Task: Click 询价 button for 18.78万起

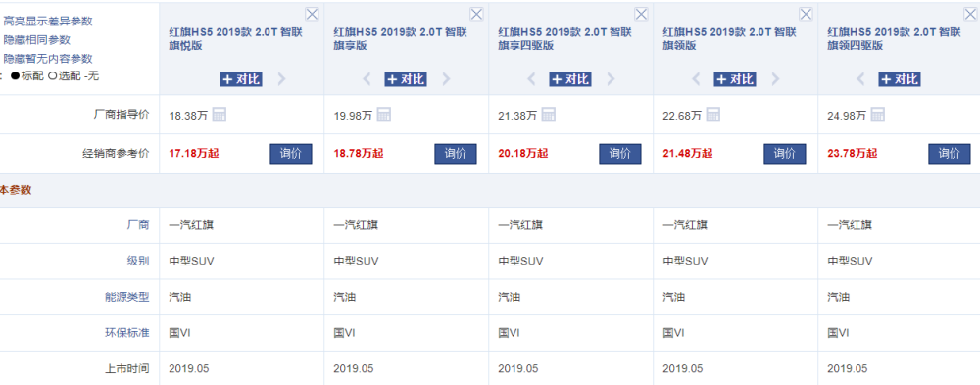Action: pos(456,153)
